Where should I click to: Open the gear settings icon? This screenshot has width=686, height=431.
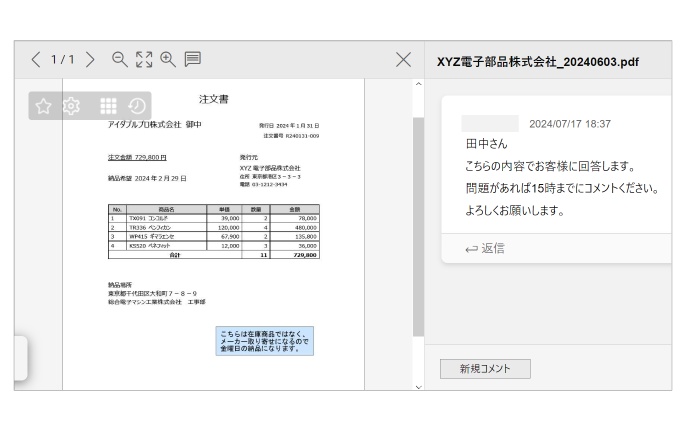point(71,106)
